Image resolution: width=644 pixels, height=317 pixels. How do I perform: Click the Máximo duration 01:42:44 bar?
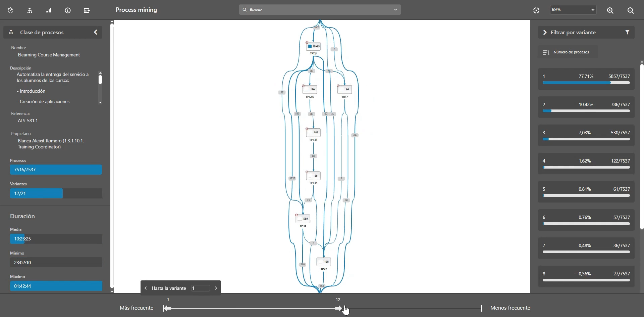pos(56,286)
